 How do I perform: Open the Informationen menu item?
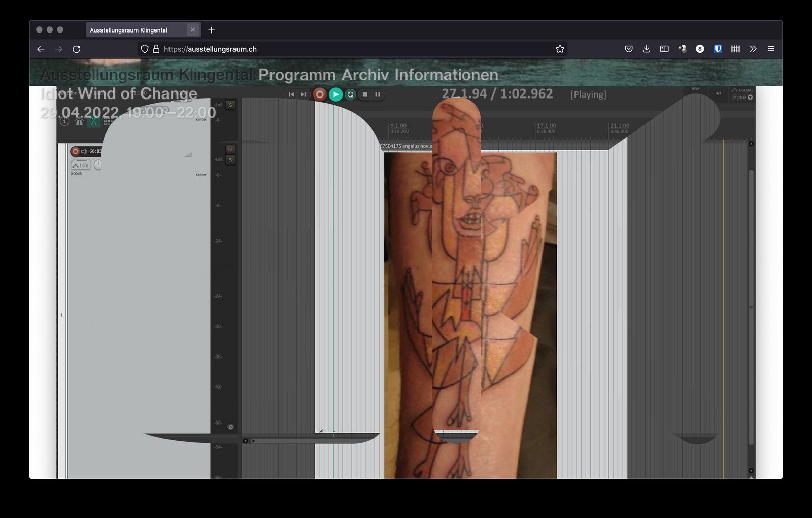(x=447, y=75)
